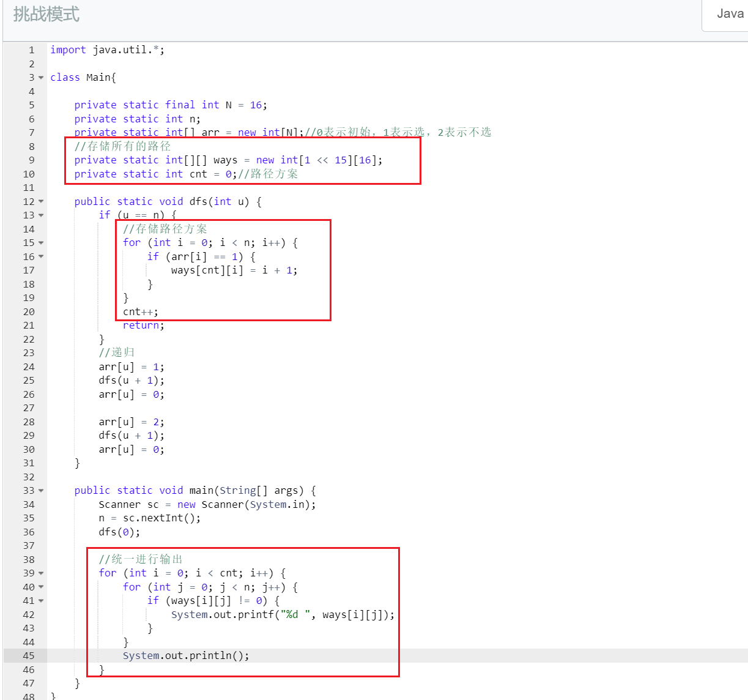Click the comment '//存储所有的路径'
The width and height of the screenshot is (748, 700).
[122, 146]
